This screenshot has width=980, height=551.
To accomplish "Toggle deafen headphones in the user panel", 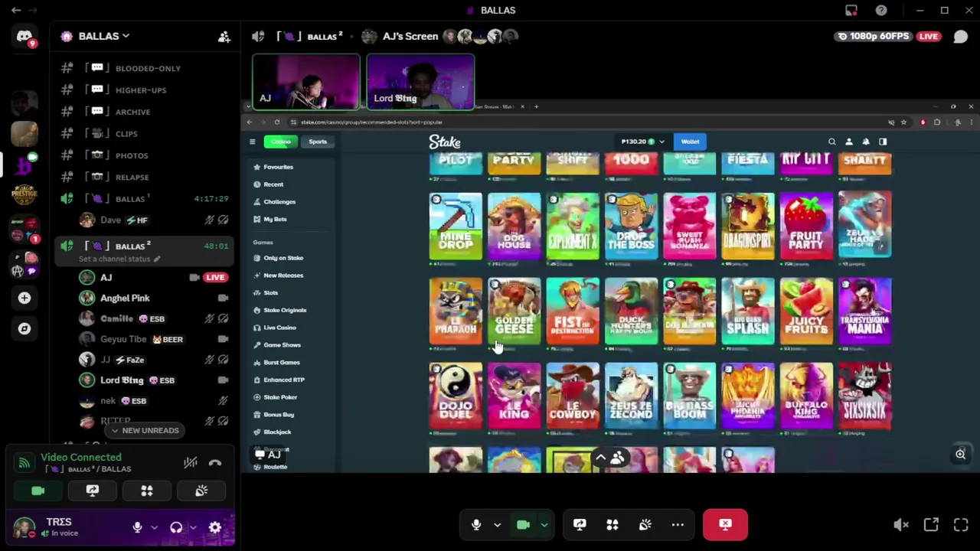I will [x=176, y=527].
